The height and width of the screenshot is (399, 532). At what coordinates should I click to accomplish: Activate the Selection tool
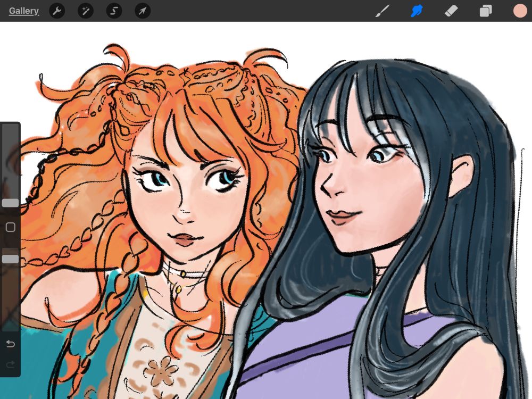pos(114,11)
